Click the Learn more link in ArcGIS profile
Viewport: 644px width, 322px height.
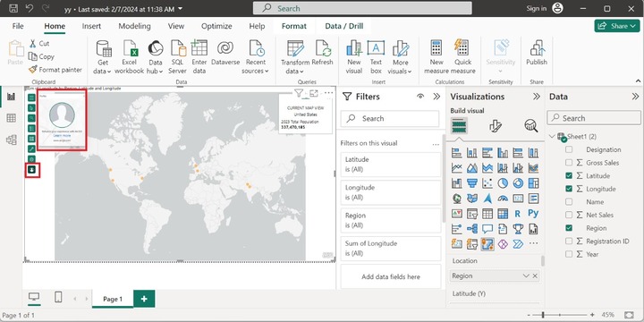tap(62, 135)
